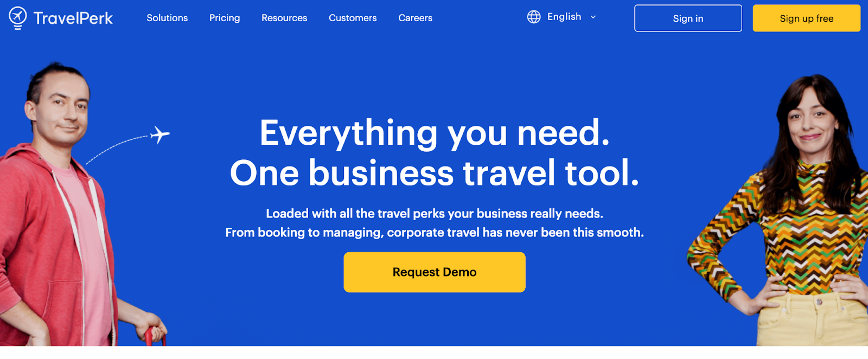The height and width of the screenshot is (359, 868).
Task: Open the Solutions menu
Action: coord(167,18)
